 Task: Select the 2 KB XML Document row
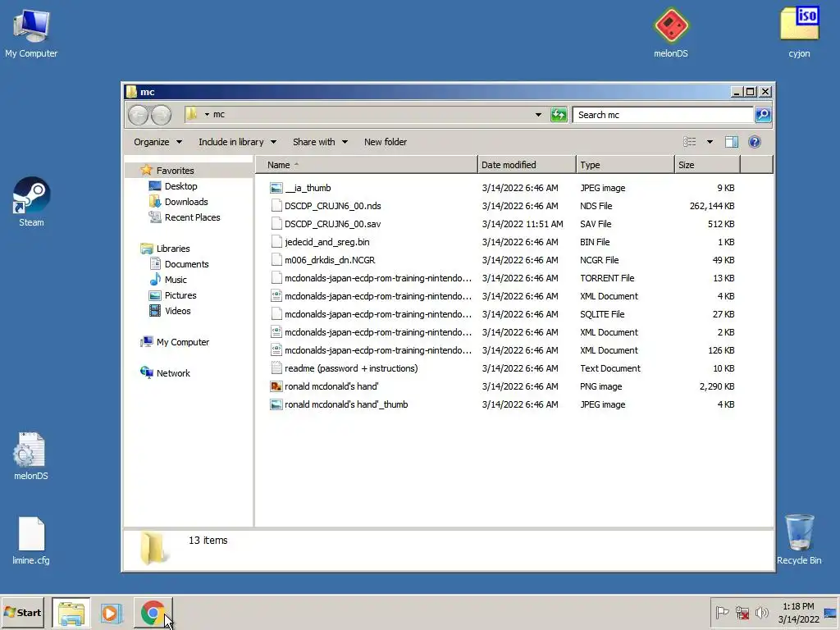click(503, 332)
